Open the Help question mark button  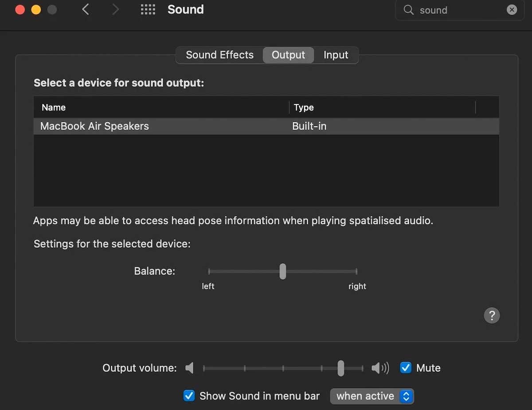(x=492, y=316)
